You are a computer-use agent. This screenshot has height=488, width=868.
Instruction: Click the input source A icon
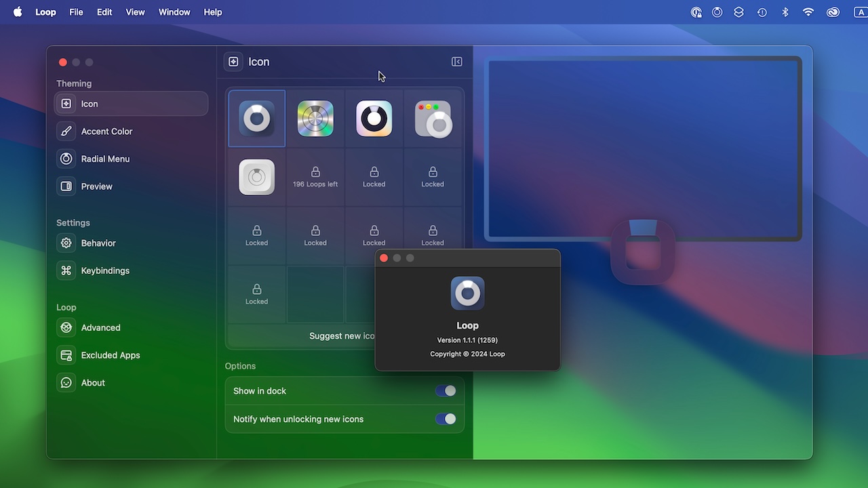(x=861, y=12)
